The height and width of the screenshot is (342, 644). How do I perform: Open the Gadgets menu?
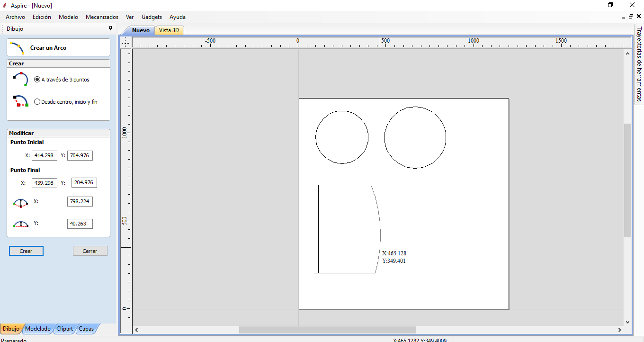[x=152, y=17]
